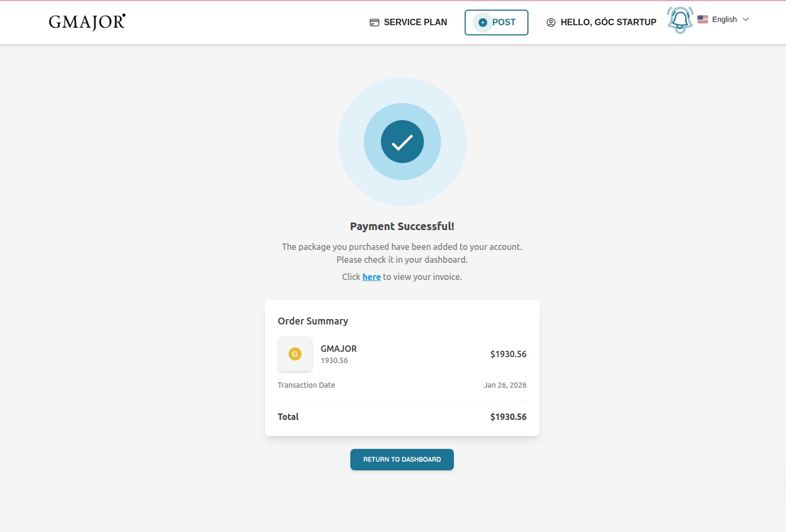Click the GMAJOR package item name
This screenshot has width=786, height=532.
[x=339, y=349]
